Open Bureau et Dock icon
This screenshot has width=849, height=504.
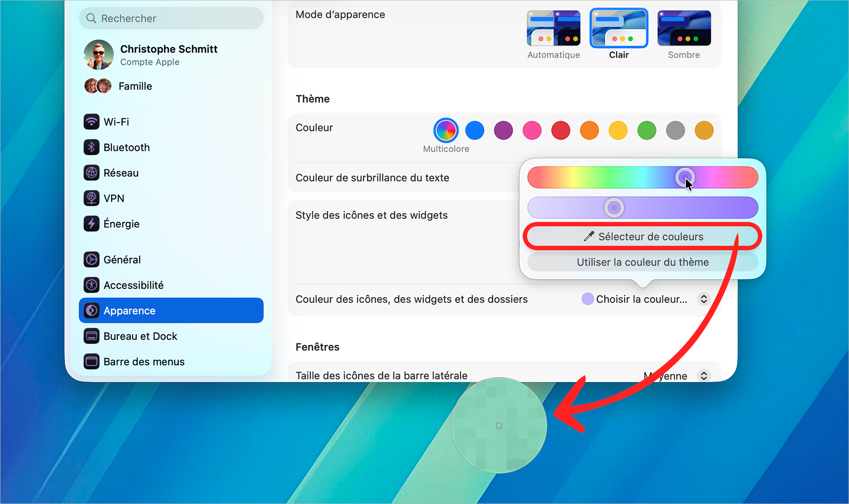click(x=92, y=336)
